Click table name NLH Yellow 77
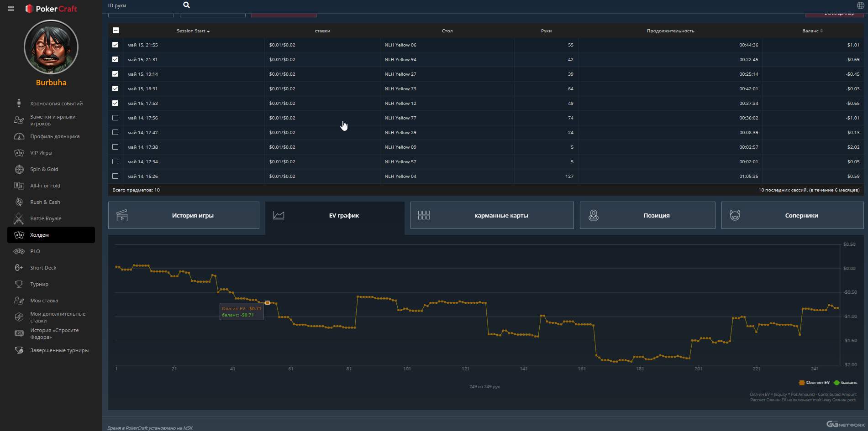Screen dimensions: 868x431 [x=400, y=118]
